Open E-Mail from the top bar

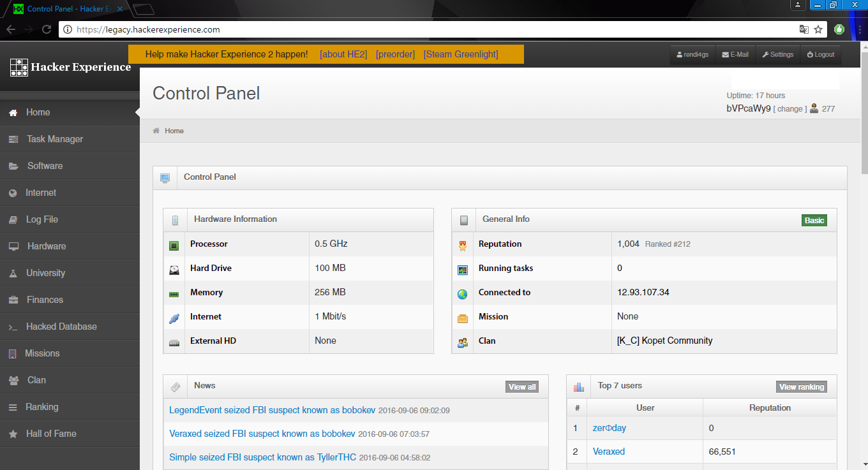735,54
